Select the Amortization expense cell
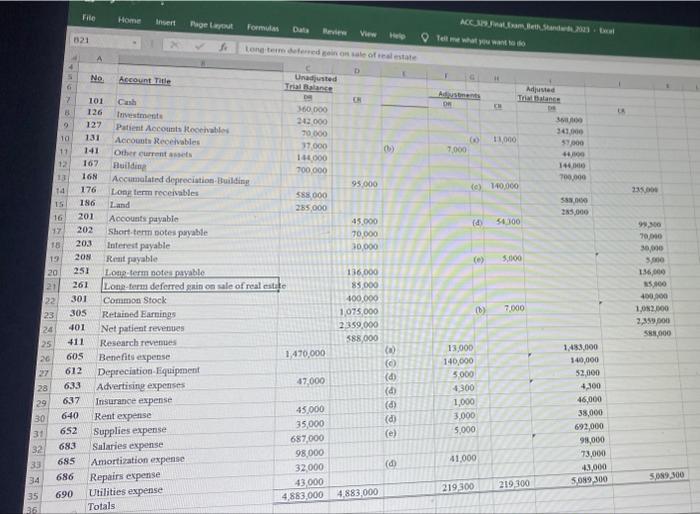The width and height of the screenshot is (700, 514). (137, 460)
